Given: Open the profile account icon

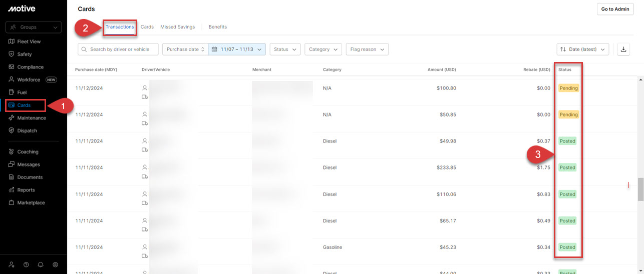Looking at the screenshot, I should click(x=56, y=264).
